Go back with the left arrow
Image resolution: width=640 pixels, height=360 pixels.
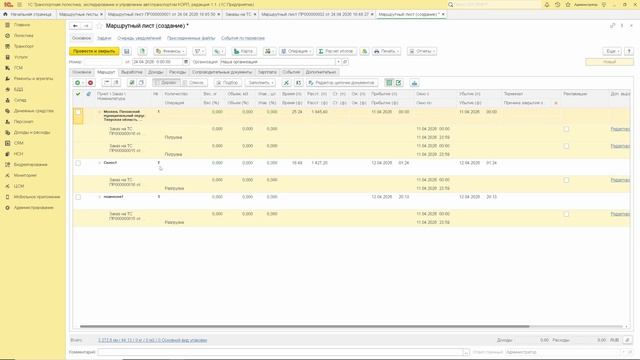[75, 26]
